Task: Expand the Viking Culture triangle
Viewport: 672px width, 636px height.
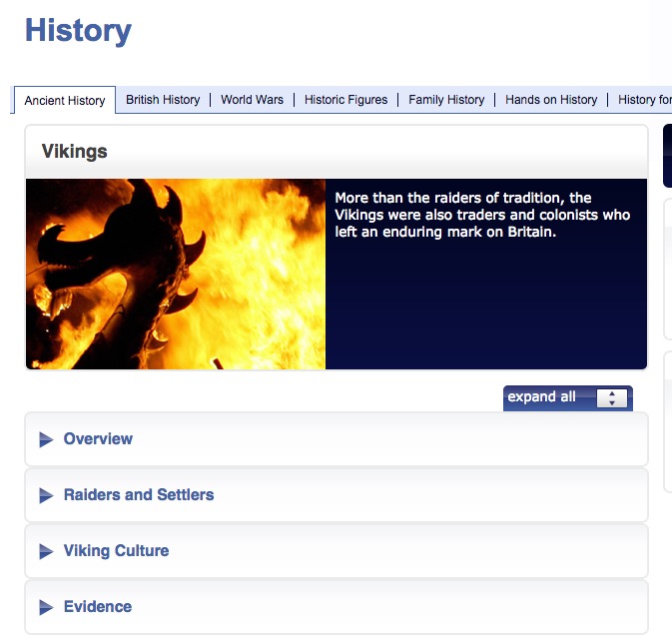Action: pos(46,551)
